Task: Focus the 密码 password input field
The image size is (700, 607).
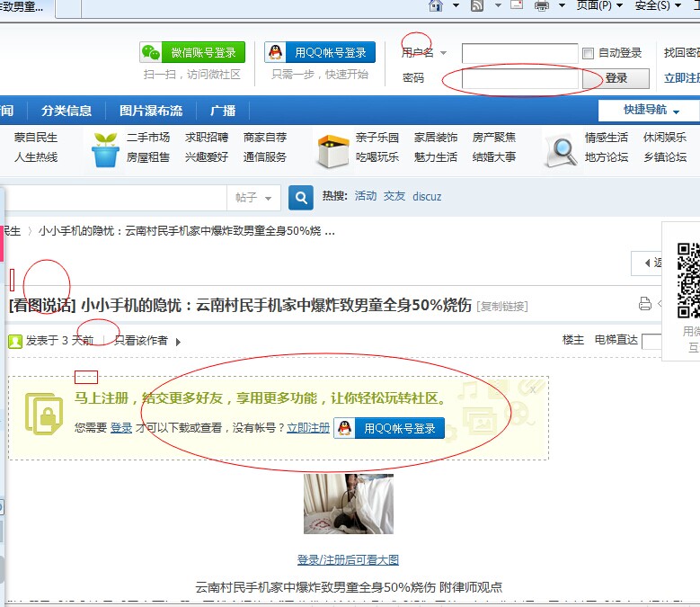Action: [x=519, y=78]
